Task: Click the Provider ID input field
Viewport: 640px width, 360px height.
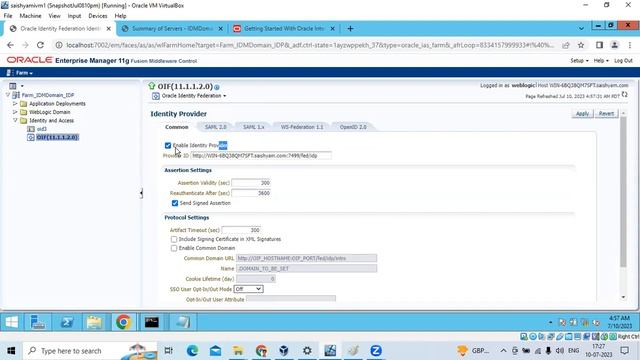Action: coord(261,156)
